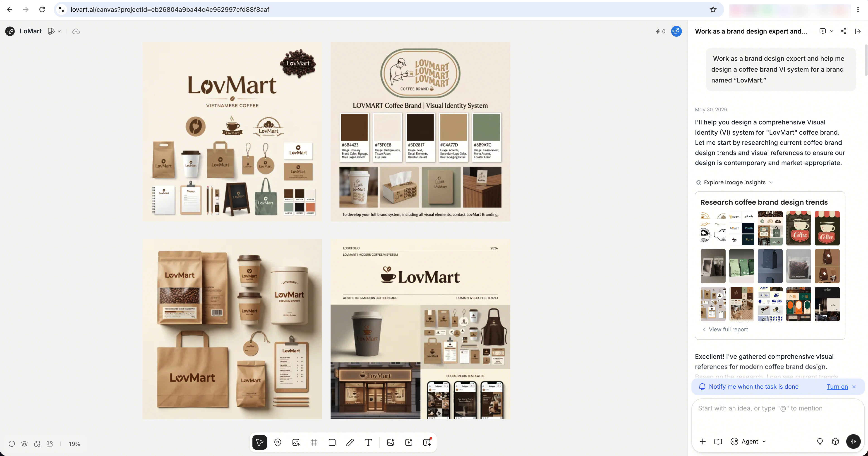868x456 pixels.
Task: Expand the chat history chevron
Action: pos(832,31)
